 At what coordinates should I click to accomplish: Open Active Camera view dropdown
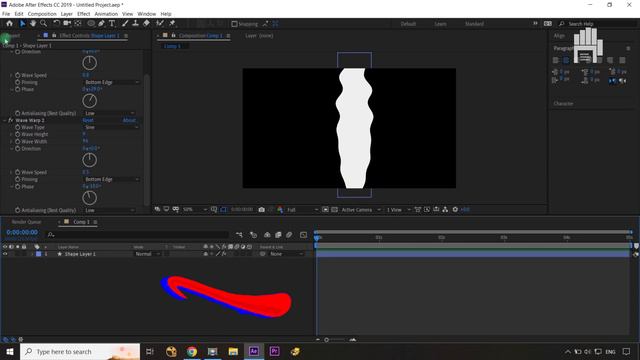coord(361,209)
